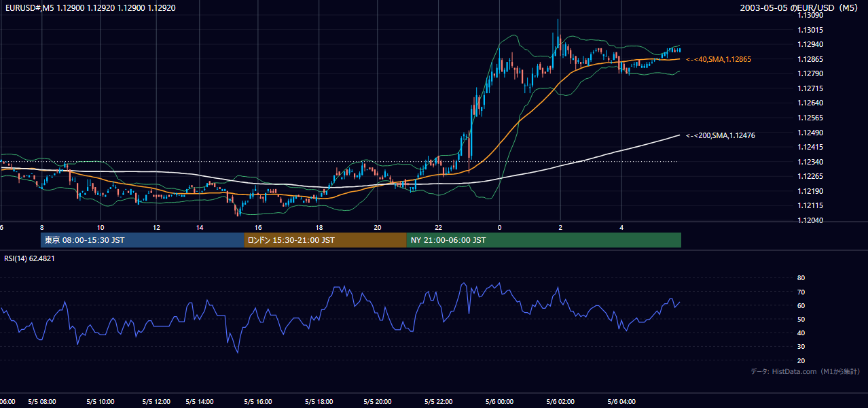Click the 40 SMA label reading 1.12865
This screenshot has width=868, height=408.
tap(719, 59)
